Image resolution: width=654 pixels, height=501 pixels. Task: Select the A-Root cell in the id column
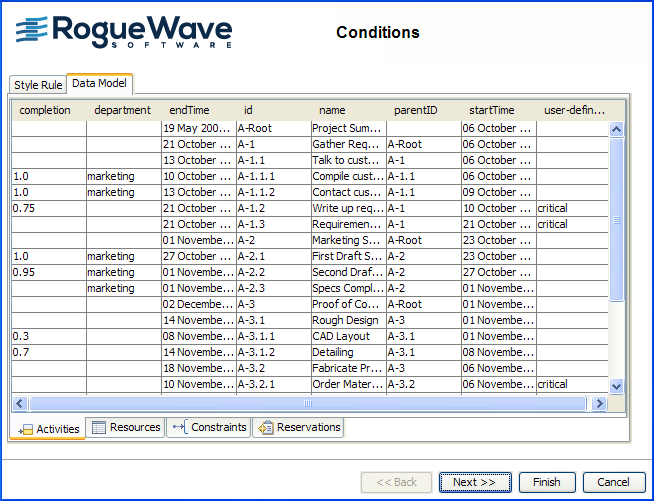point(272,128)
